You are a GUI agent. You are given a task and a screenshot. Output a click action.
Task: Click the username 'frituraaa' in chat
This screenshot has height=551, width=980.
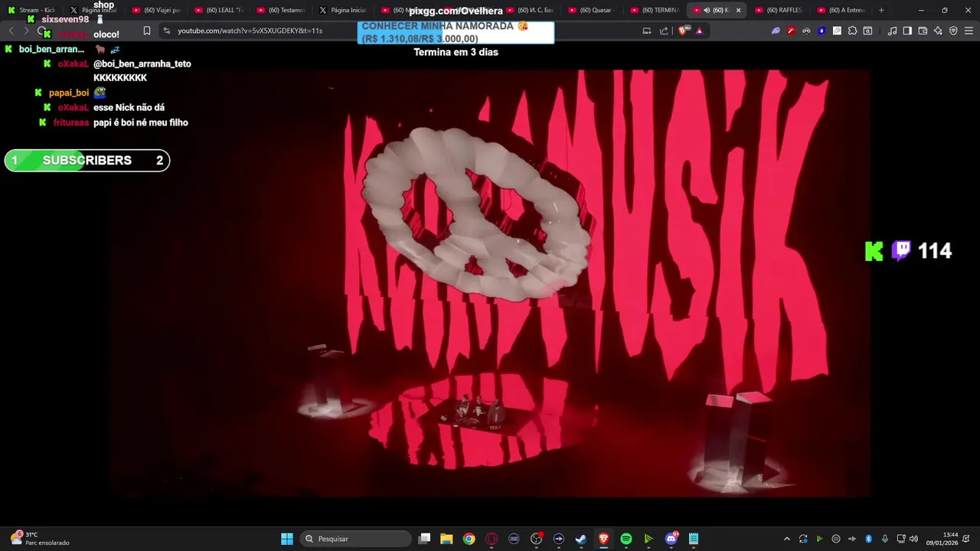(x=71, y=122)
